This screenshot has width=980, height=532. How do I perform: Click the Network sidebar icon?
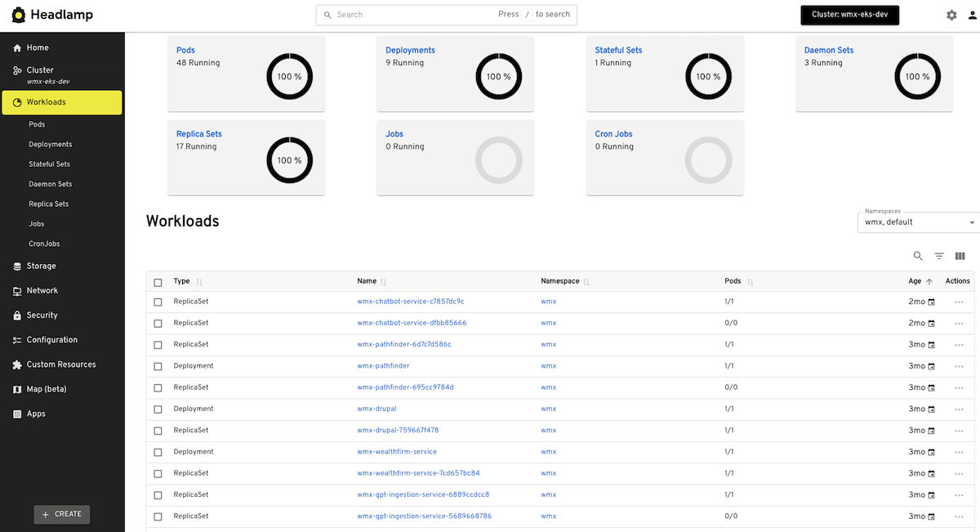(x=17, y=291)
